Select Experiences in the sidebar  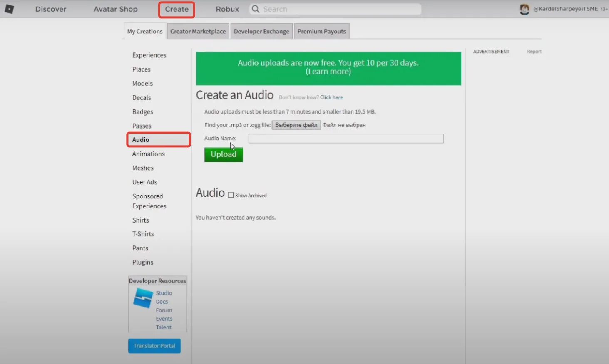coord(149,55)
